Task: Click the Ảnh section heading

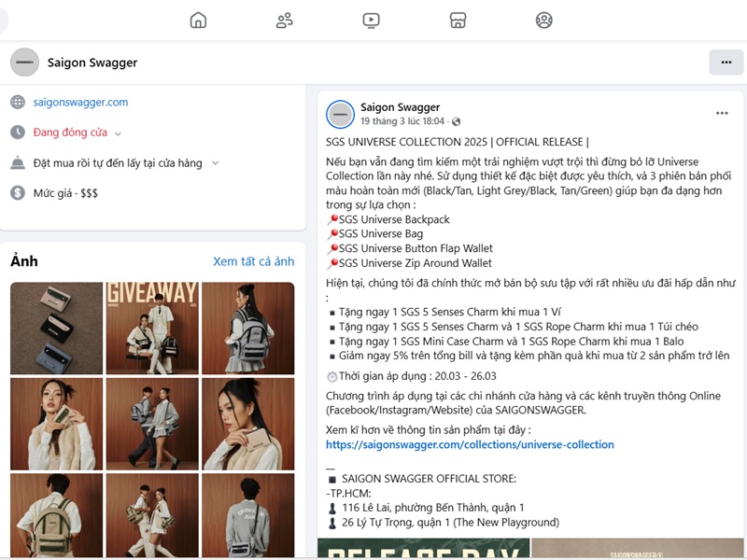Action: [x=24, y=261]
